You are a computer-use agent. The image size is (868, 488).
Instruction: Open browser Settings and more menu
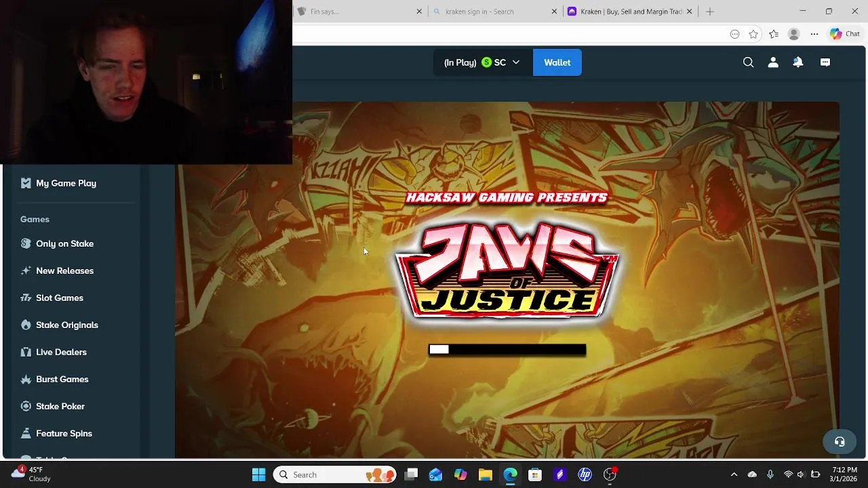pos(814,34)
